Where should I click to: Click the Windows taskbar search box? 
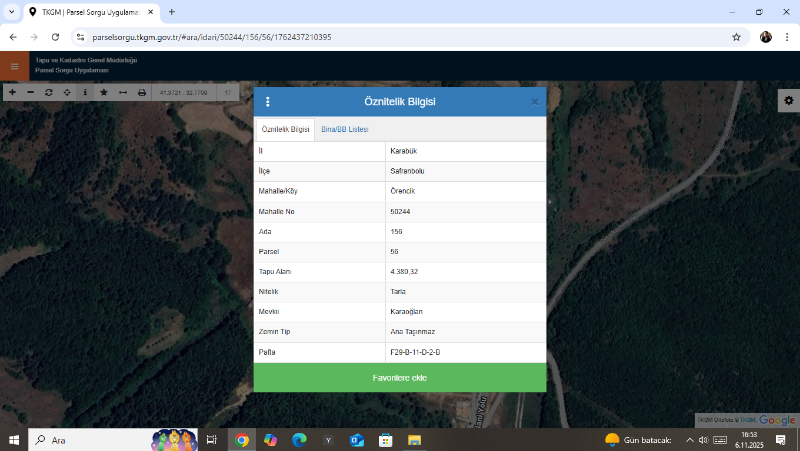coord(90,440)
